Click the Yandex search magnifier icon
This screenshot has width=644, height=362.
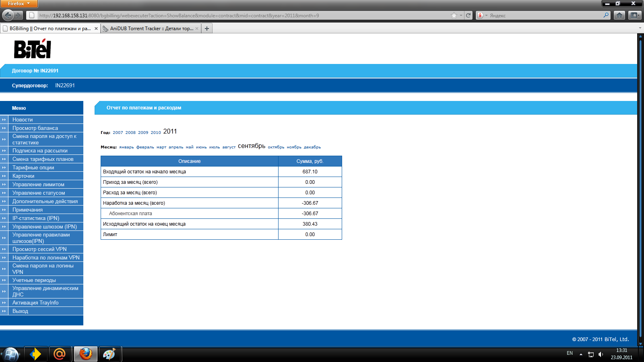[606, 15]
